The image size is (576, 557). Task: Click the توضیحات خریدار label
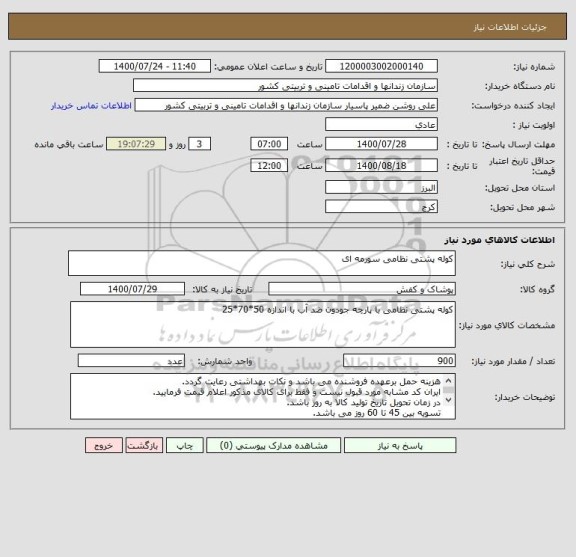525,397
